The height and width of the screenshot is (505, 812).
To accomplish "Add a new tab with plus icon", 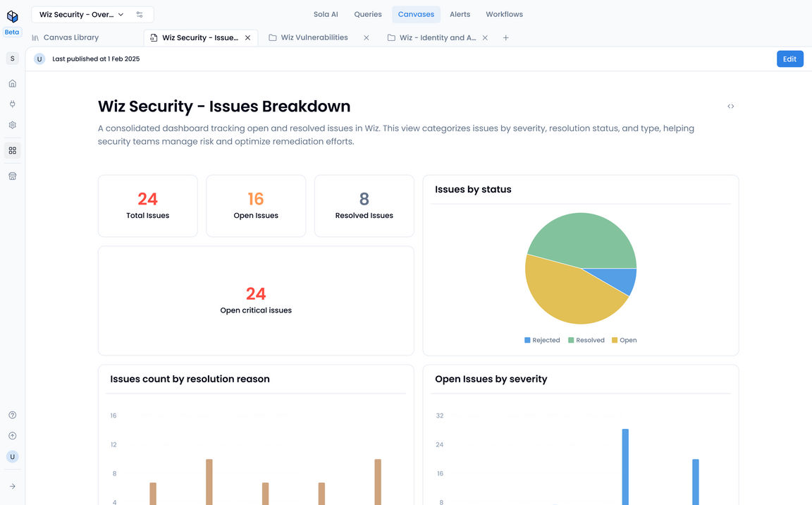I will [x=506, y=38].
